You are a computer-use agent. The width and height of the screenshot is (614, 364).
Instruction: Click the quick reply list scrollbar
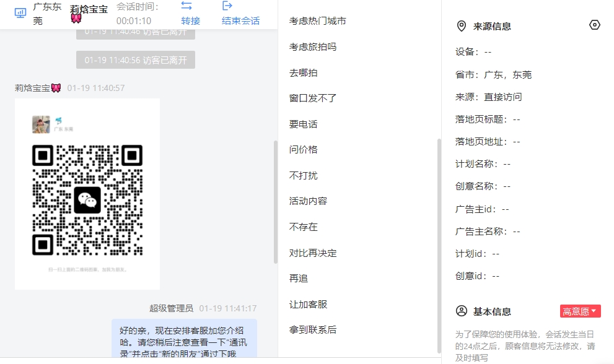(x=439, y=246)
